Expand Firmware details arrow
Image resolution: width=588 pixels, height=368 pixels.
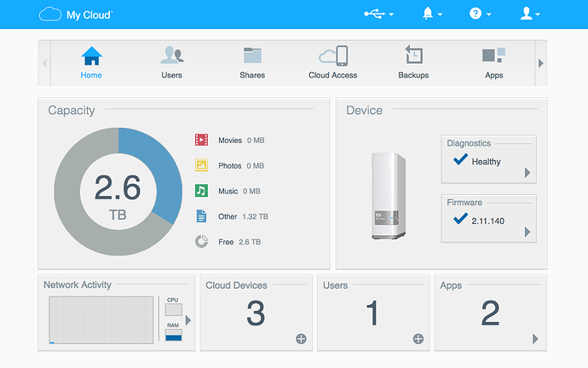click(527, 232)
